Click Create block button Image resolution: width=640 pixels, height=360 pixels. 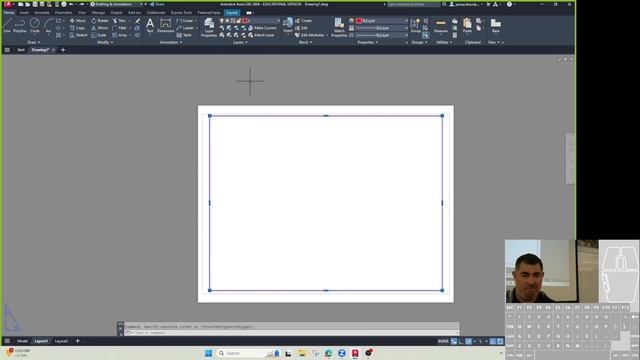[x=303, y=20]
